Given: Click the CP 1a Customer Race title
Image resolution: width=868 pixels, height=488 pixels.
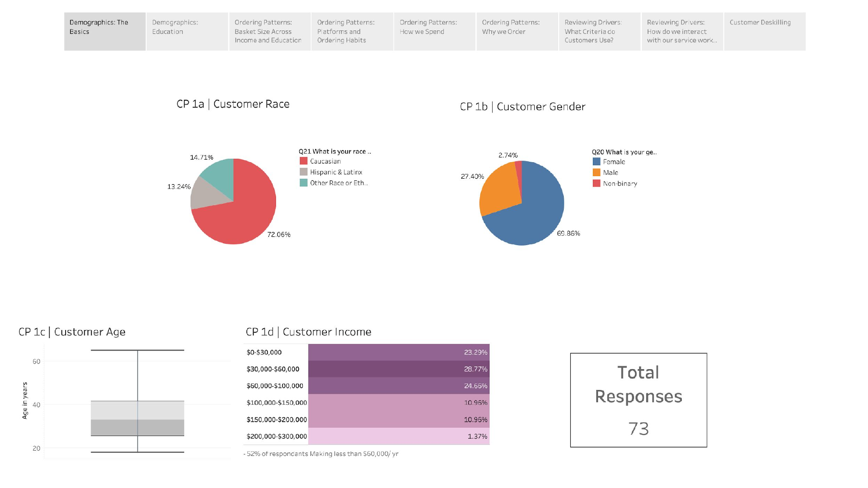Looking at the screenshot, I should pos(233,104).
